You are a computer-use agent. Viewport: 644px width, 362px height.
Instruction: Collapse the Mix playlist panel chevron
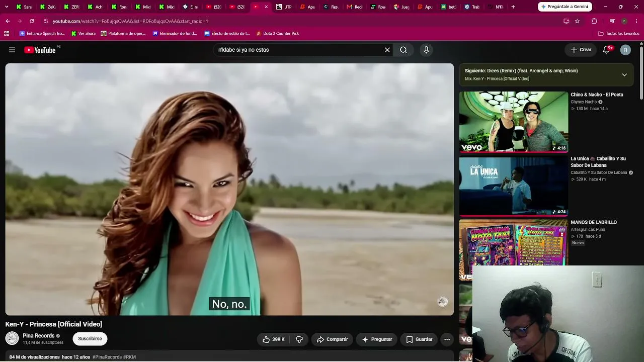coord(624,75)
